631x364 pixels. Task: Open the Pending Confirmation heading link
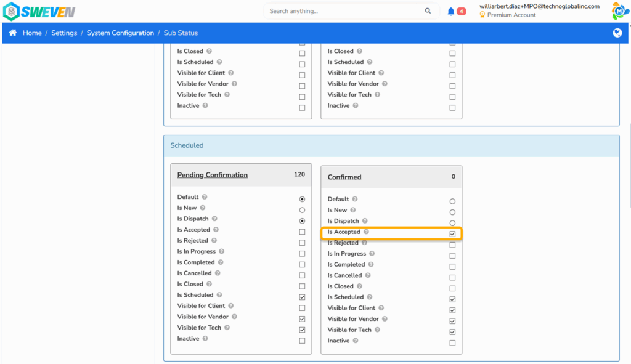[213, 175]
